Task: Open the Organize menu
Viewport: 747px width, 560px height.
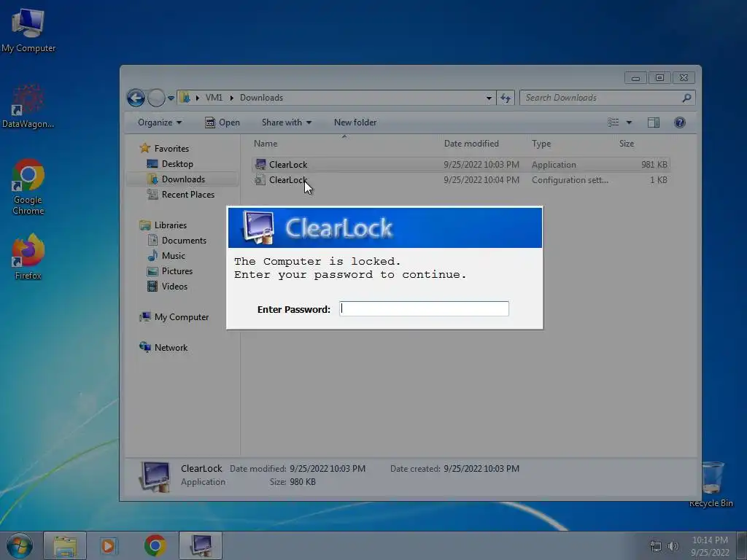Action: 160,122
